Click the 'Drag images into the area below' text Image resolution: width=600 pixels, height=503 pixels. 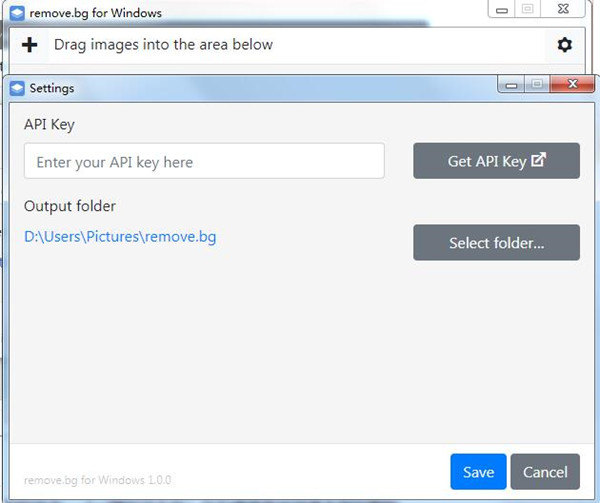163,45
